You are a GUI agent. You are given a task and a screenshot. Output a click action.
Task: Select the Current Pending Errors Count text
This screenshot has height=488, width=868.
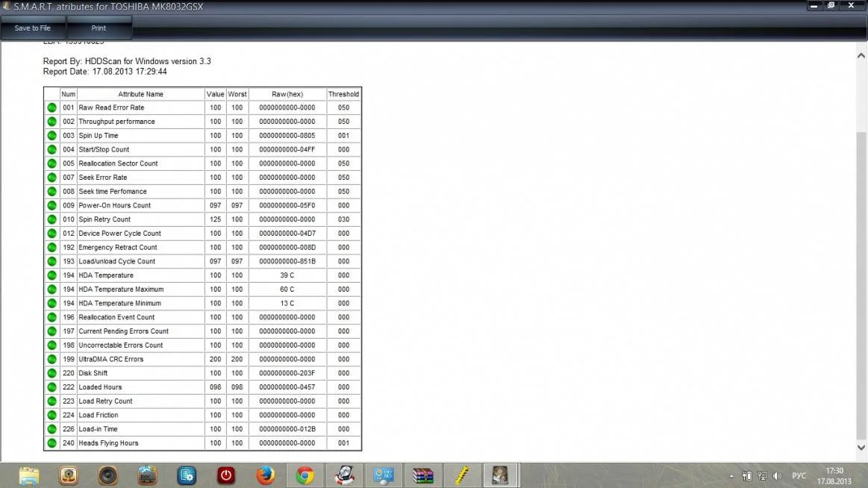pos(123,331)
